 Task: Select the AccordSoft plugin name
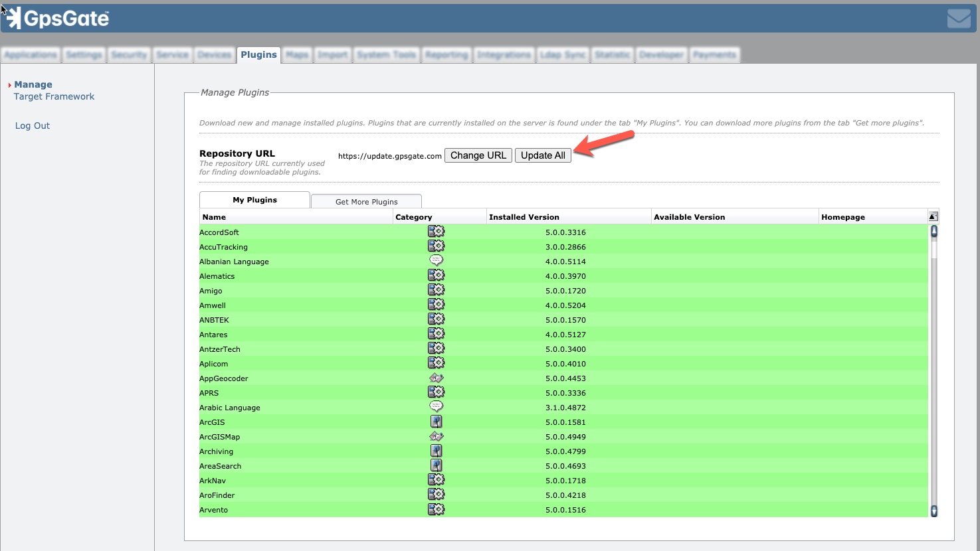(219, 232)
